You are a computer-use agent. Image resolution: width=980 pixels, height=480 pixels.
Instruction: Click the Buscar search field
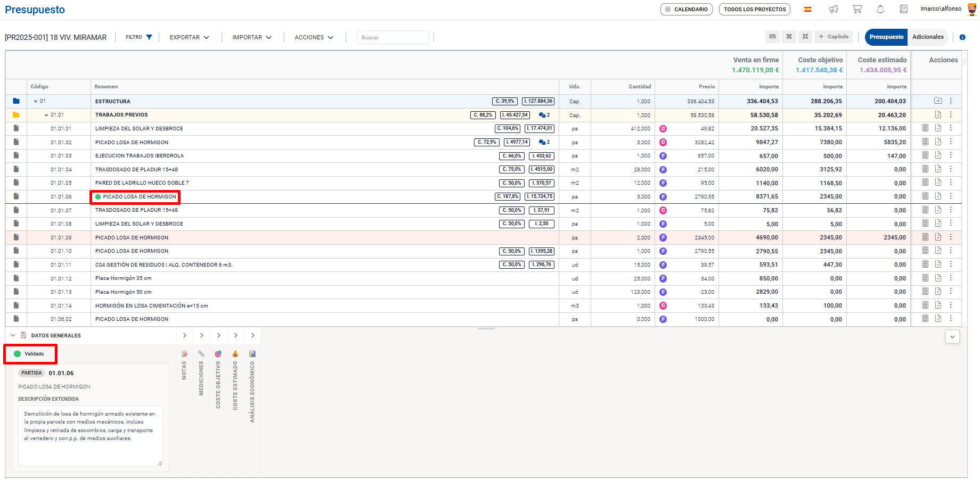pos(393,37)
